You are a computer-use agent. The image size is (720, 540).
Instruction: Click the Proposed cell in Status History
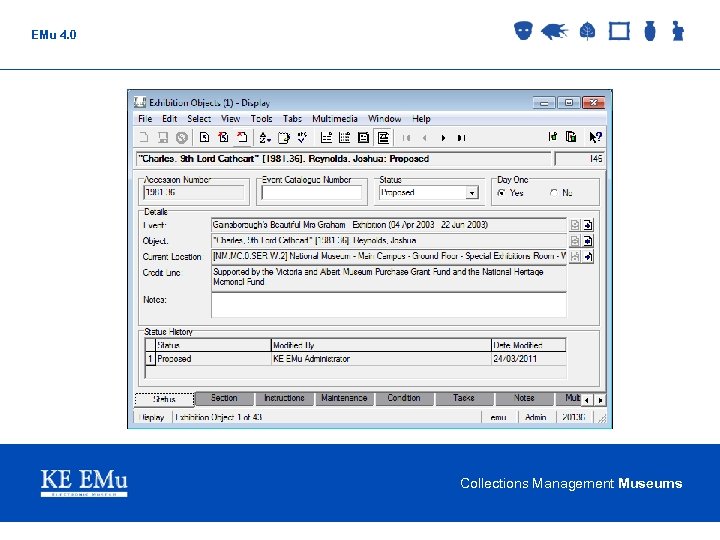(x=214, y=359)
